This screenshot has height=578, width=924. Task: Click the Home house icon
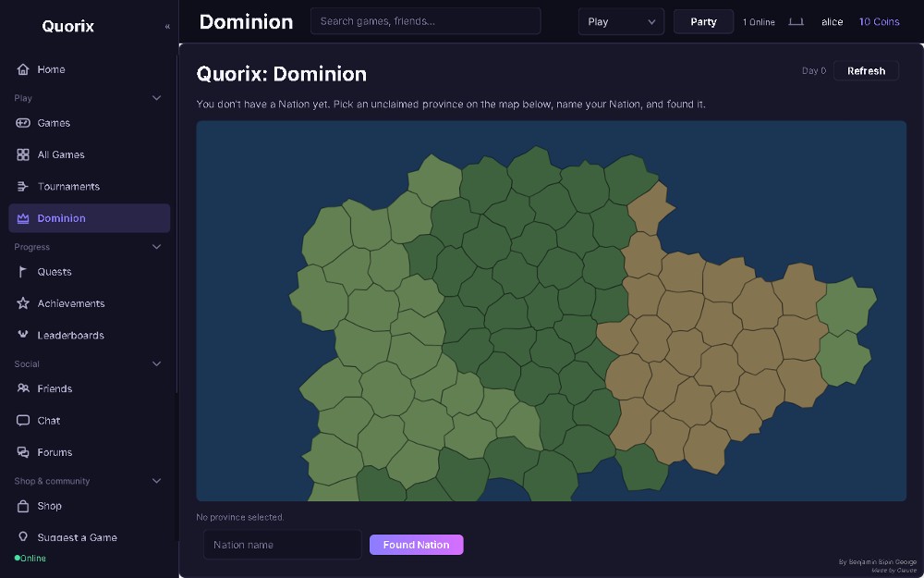point(23,69)
